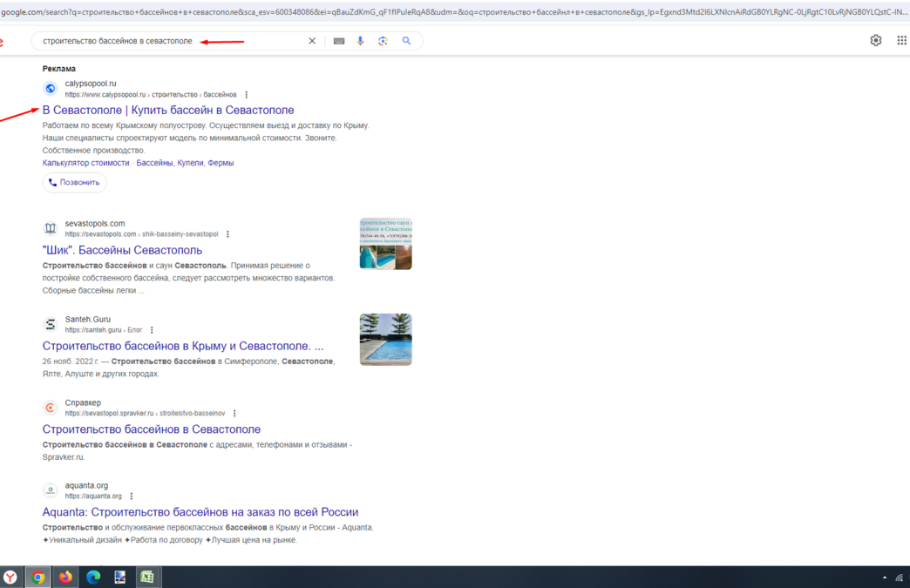Show hidden system tray icons
Image resolution: width=910 pixels, height=588 pixels.
coord(885,578)
